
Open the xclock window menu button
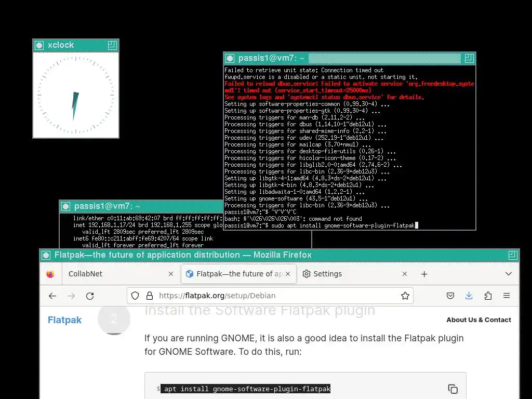pyautogui.click(x=39, y=45)
